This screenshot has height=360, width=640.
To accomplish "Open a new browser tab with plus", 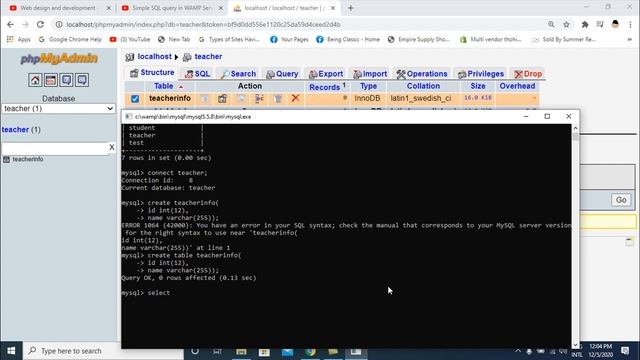I will [x=351, y=8].
